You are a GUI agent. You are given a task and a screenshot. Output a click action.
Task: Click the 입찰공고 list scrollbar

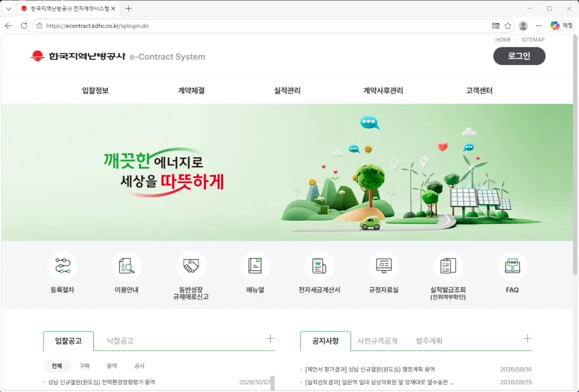coord(273,383)
